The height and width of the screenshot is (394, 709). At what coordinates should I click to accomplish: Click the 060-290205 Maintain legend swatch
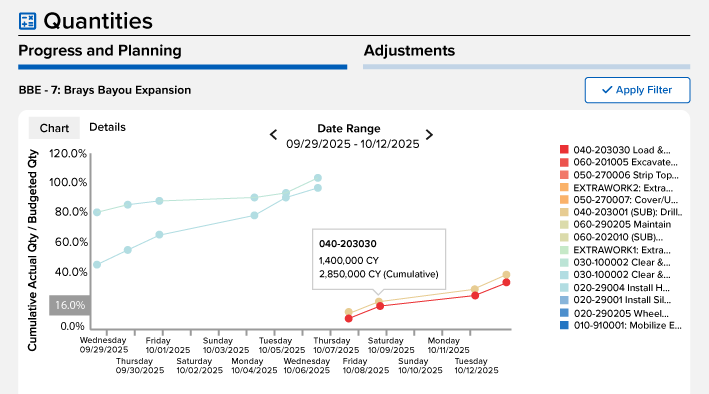(564, 224)
